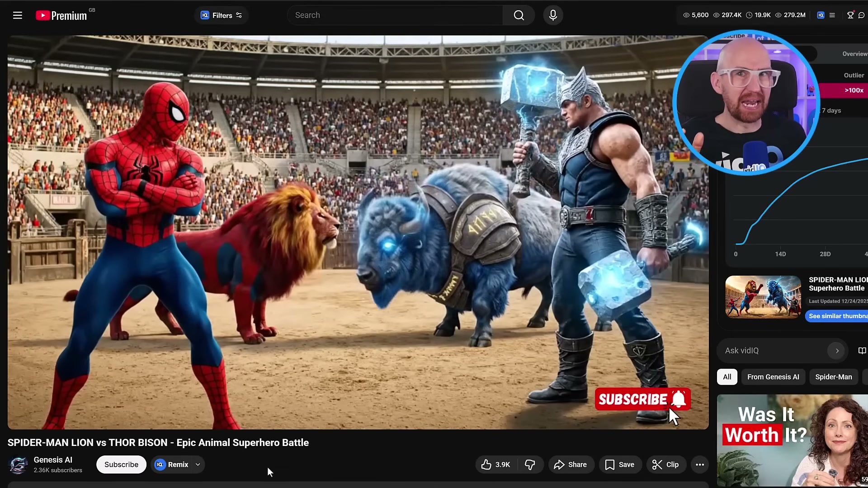Click the Subscribe bell overlay in video
Viewport: 868px width, 488px height.
click(642, 399)
